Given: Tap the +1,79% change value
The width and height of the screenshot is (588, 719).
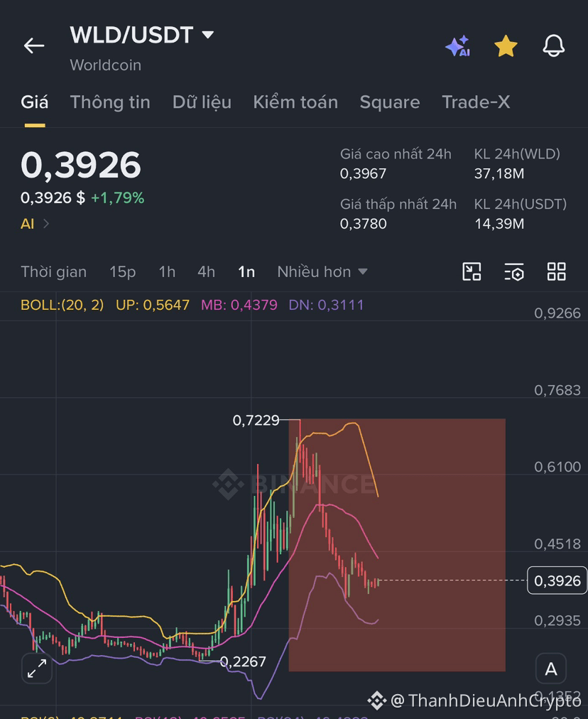Looking at the screenshot, I should click(117, 198).
